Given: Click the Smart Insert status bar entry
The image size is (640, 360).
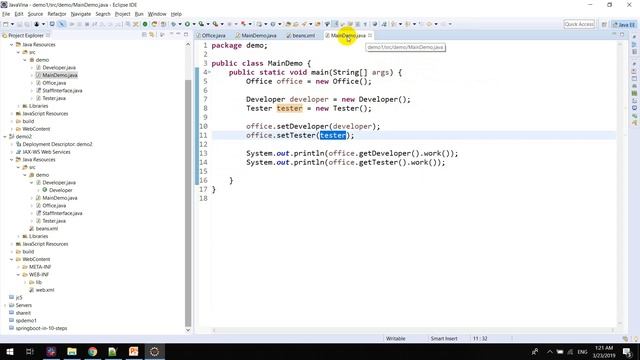Looking at the screenshot, I should 444,339.
